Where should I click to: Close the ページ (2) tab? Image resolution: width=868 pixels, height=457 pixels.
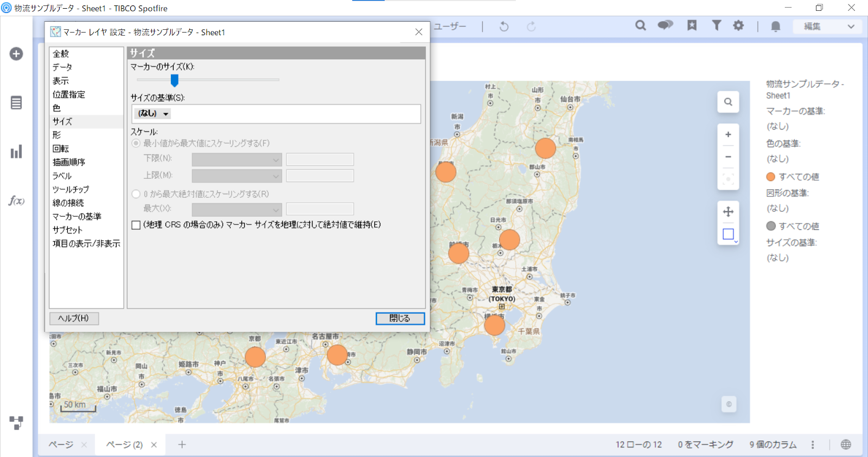pos(154,445)
